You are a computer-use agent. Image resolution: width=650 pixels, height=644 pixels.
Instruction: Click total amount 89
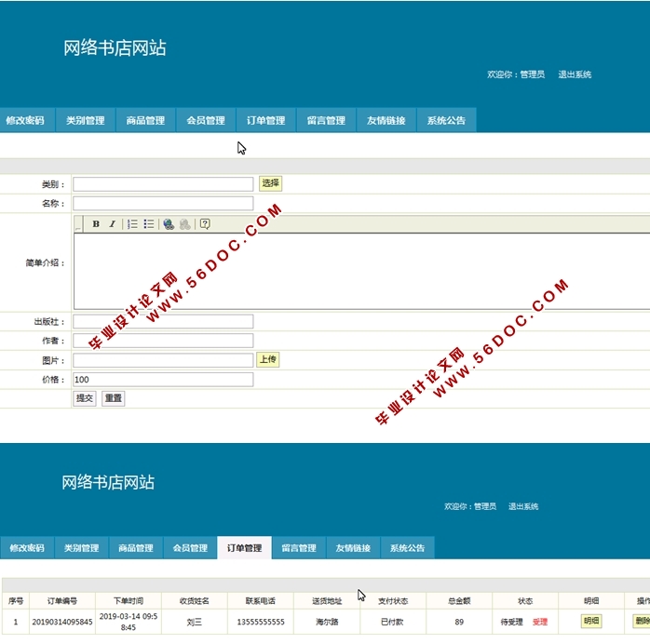coord(459,622)
